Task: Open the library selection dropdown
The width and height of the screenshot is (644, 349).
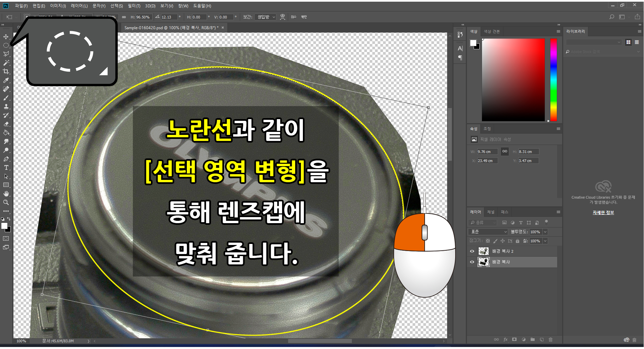Action: point(593,42)
